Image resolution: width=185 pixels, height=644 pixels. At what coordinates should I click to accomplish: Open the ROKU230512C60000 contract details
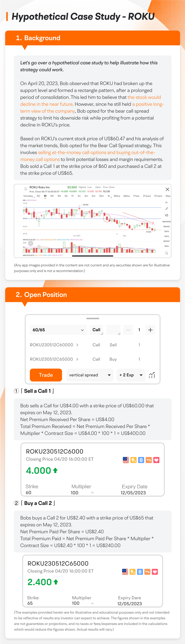click(54, 345)
